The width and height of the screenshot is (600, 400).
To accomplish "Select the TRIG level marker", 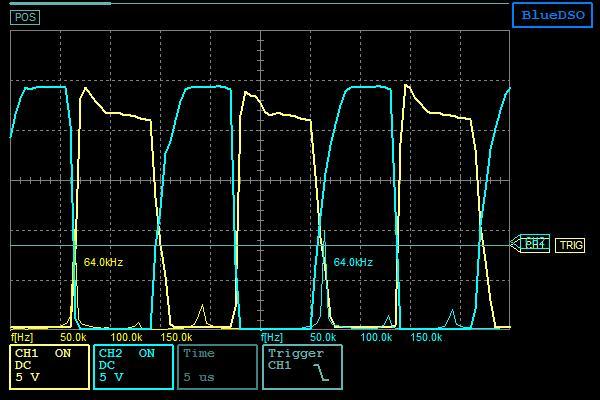I will click(x=570, y=245).
